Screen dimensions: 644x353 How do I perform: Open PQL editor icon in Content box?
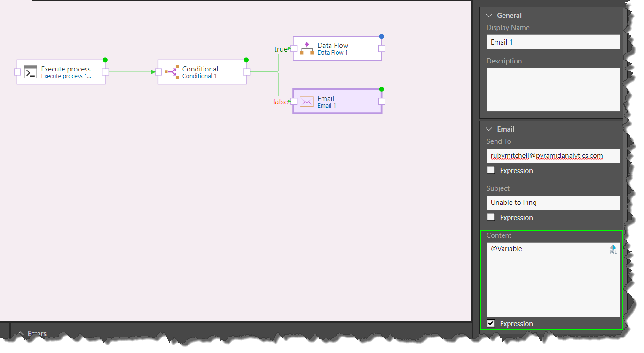coord(613,250)
